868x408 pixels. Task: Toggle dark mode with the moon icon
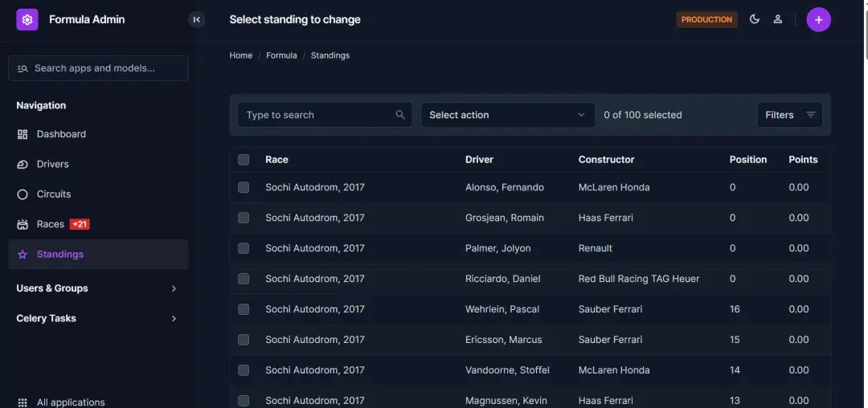click(x=754, y=19)
